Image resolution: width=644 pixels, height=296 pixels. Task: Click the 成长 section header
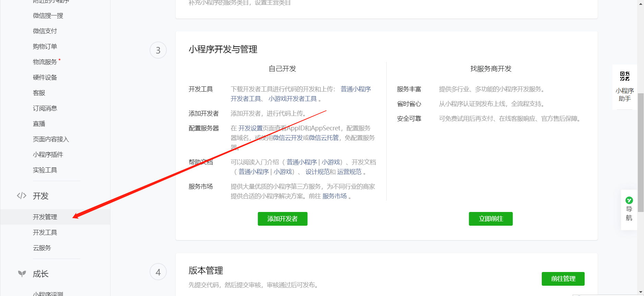[x=40, y=274]
